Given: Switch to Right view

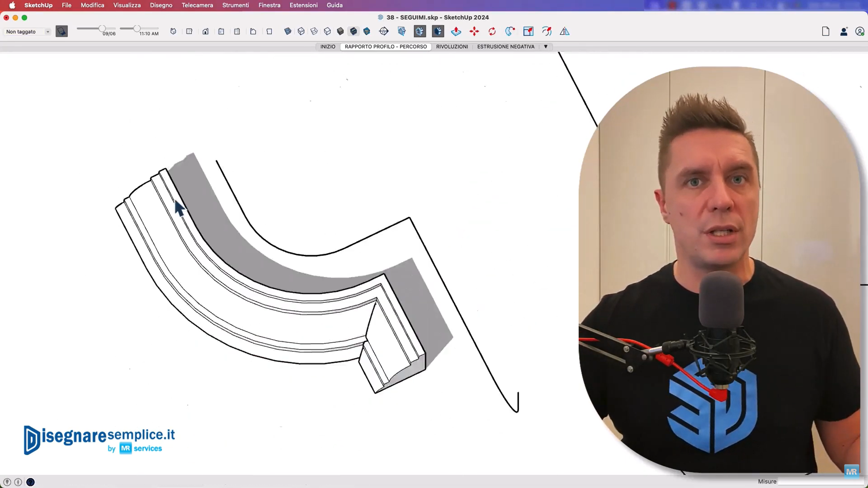Looking at the screenshot, I should click(x=221, y=32).
